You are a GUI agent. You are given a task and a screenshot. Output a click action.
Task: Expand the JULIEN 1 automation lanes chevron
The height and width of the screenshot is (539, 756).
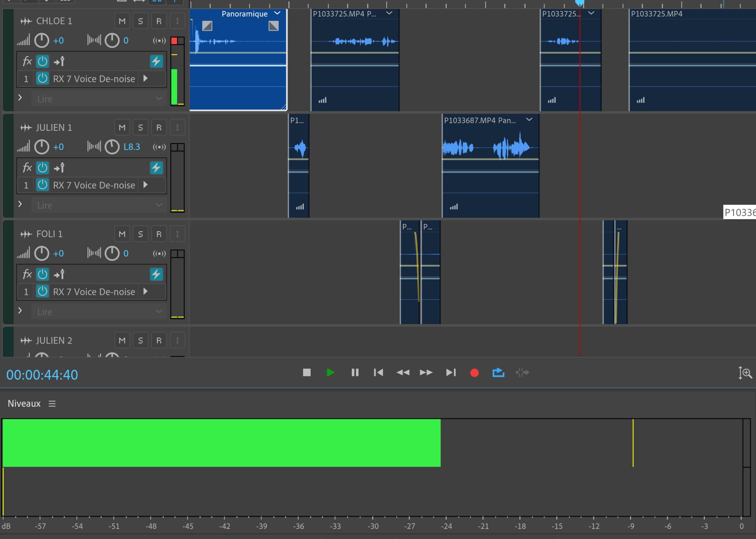(20, 204)
